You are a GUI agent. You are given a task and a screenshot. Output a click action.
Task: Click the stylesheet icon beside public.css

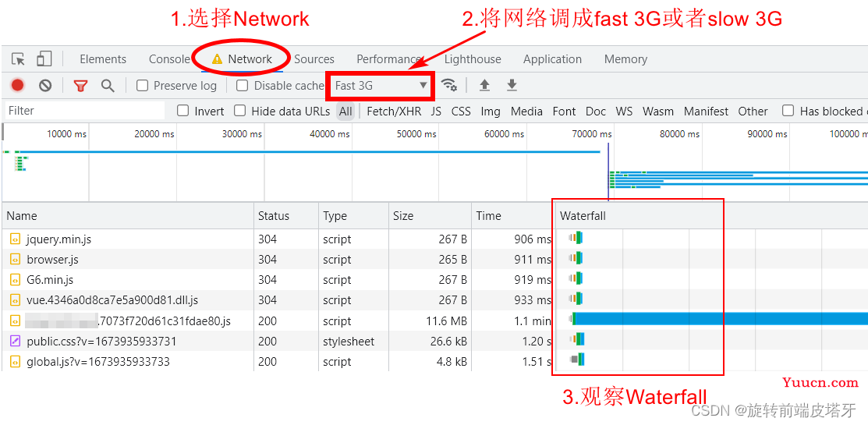pyautogui.click(x=15, y=342)
